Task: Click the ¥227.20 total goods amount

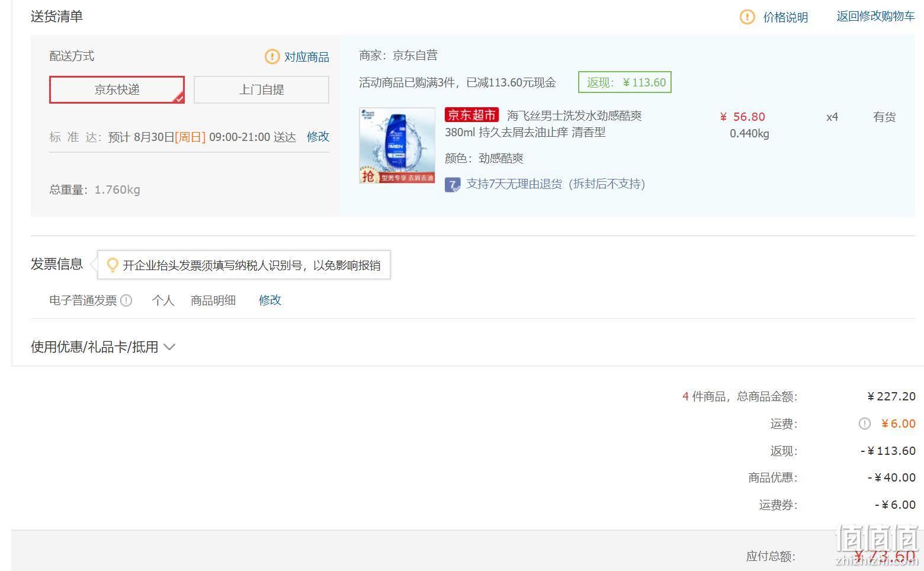Action: (891, 396)
